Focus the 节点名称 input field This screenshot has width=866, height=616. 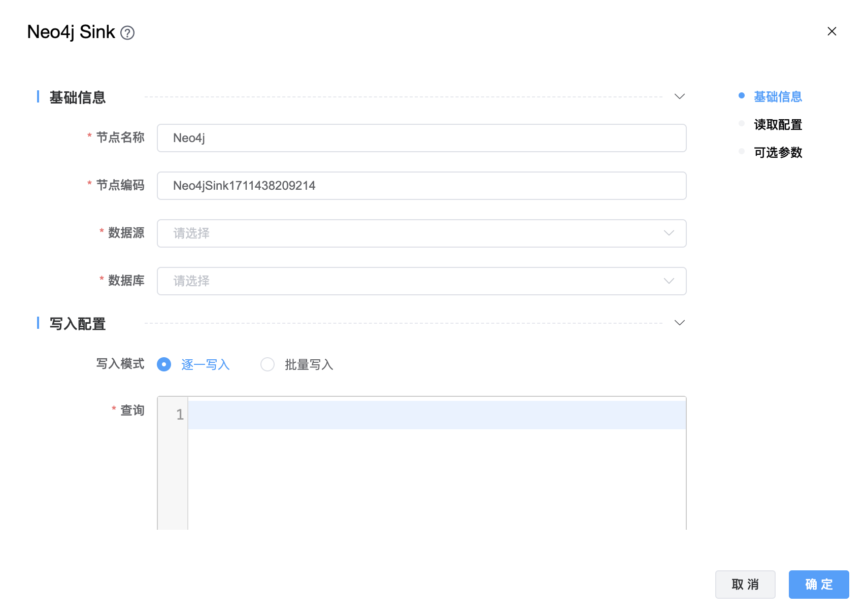pos(421,138)
